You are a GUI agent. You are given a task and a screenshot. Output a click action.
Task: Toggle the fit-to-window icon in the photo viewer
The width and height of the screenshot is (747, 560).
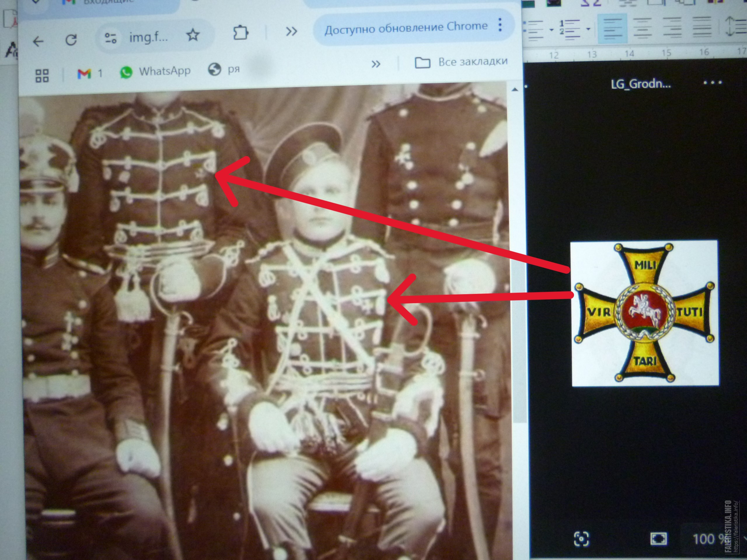(658, 538)
